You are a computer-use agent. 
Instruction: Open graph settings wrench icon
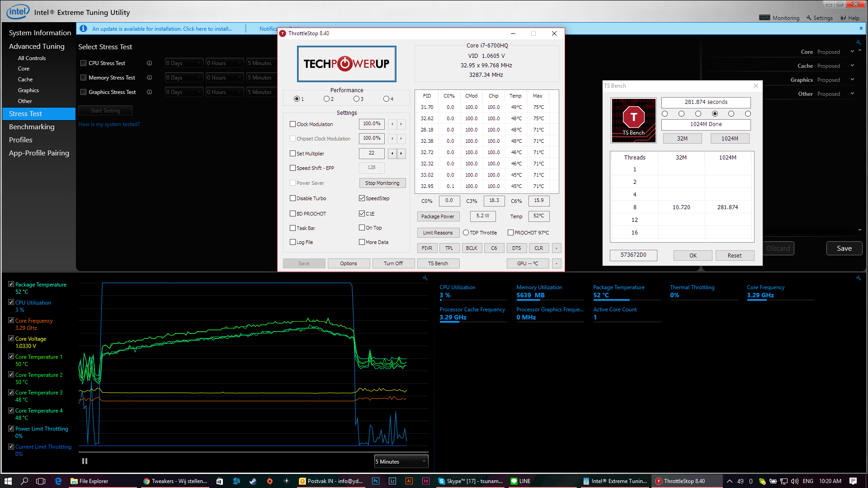(425, 278)
